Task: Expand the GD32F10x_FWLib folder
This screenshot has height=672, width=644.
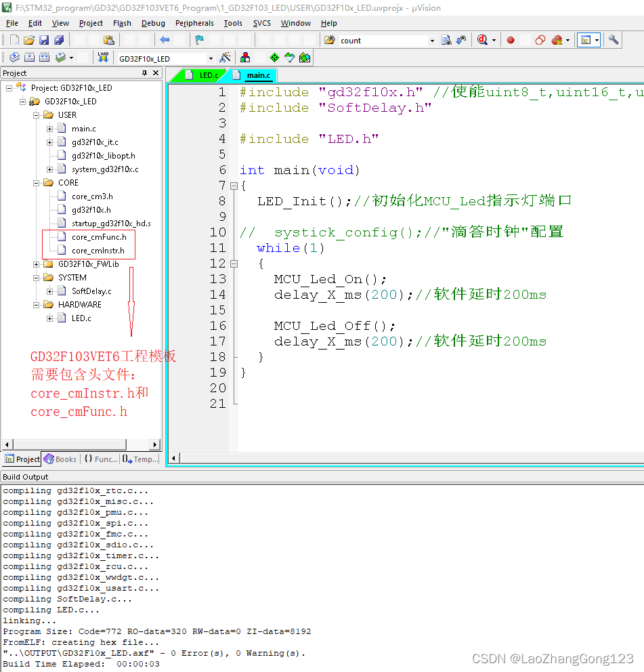Action: coord(37,264)
